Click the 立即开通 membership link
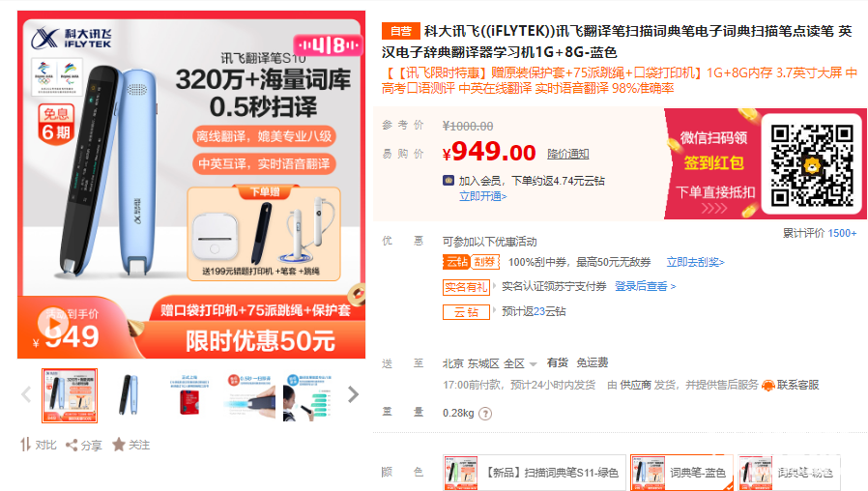 [x=482, y=196]
